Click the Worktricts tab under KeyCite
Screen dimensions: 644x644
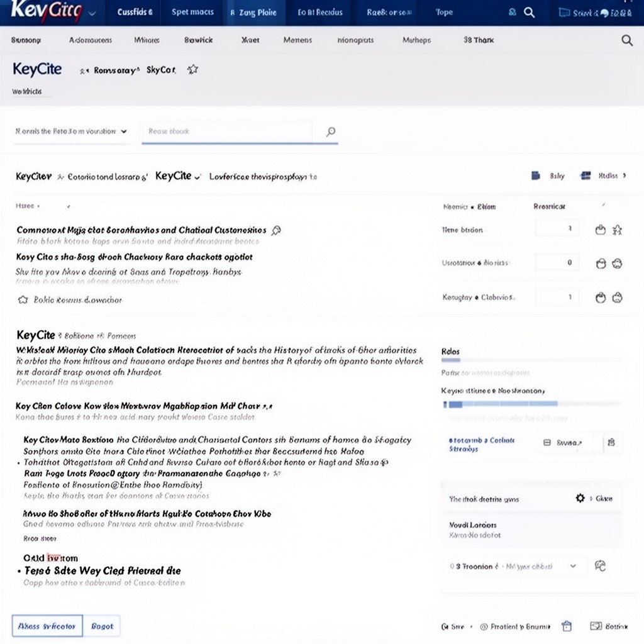[26, 91]
